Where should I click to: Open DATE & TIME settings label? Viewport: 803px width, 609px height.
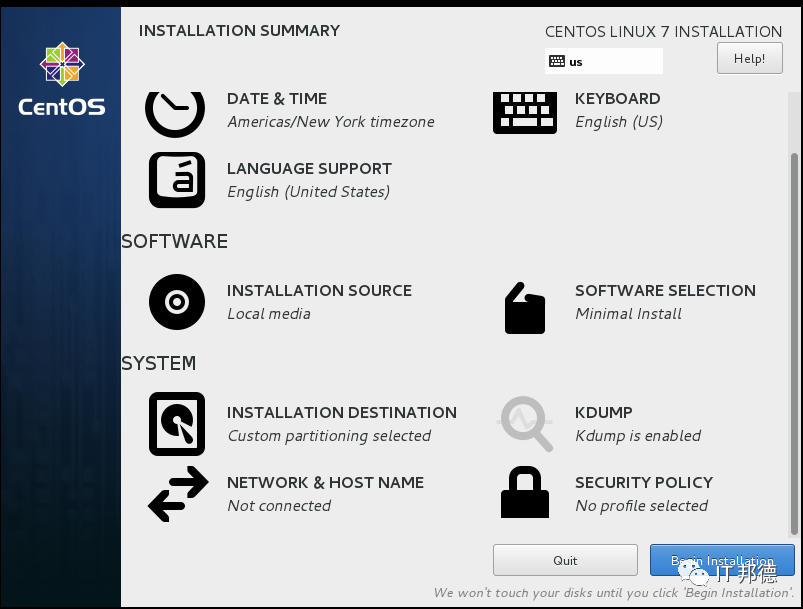coord(277,98)
